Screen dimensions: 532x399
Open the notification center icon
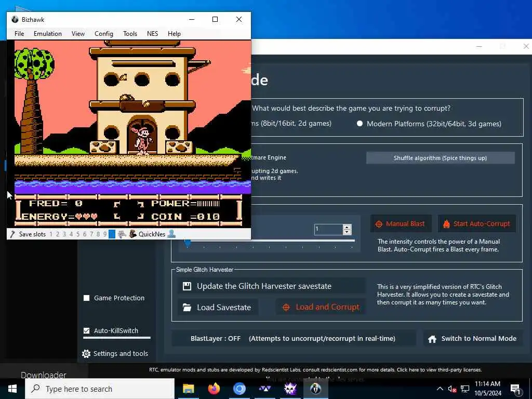[x=515, y=389]
